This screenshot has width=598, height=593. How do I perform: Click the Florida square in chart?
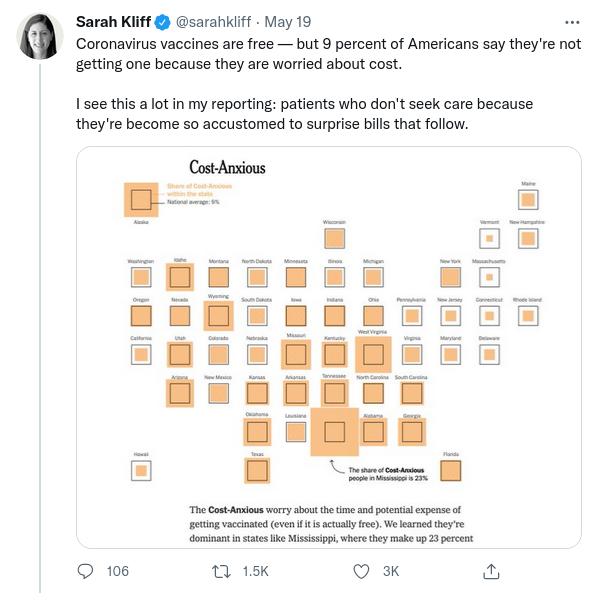point(450,471)
